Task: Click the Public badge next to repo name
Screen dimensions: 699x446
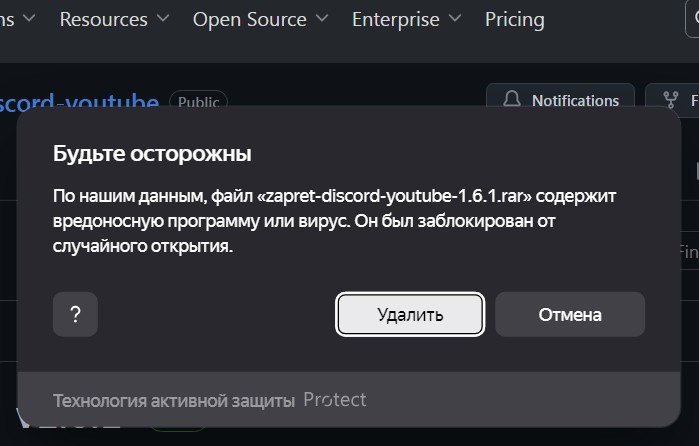Action: pos(198,101)
